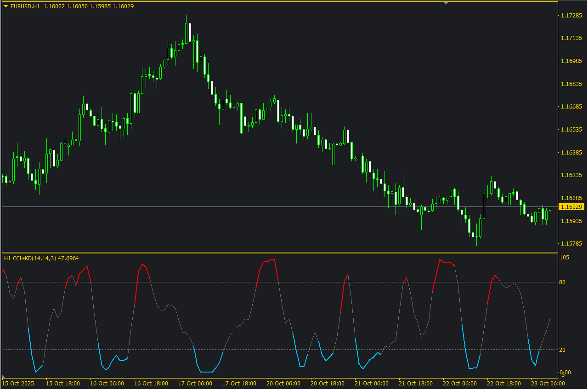Click the 1.15785 price scale label
Image resolution: width=588 pixels, height=390 pixels.
pyautogui.click(x=571, y=244)
